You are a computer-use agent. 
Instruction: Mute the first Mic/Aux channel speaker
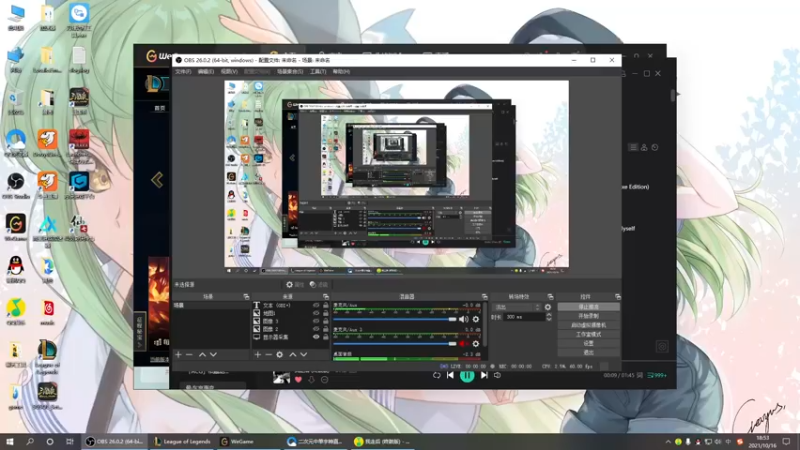[463, 319]
